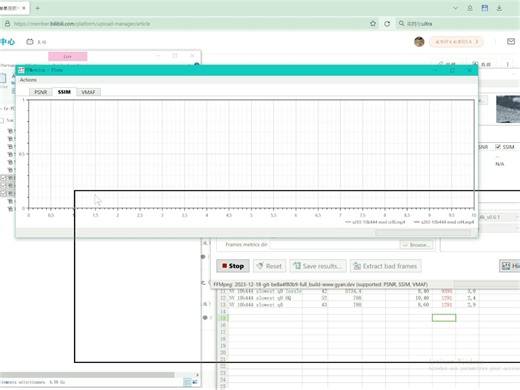Viewport: 520px width, 390px height.
Task: Click the FFMetrics plots window title icon
Action: [x=21, y=70]
